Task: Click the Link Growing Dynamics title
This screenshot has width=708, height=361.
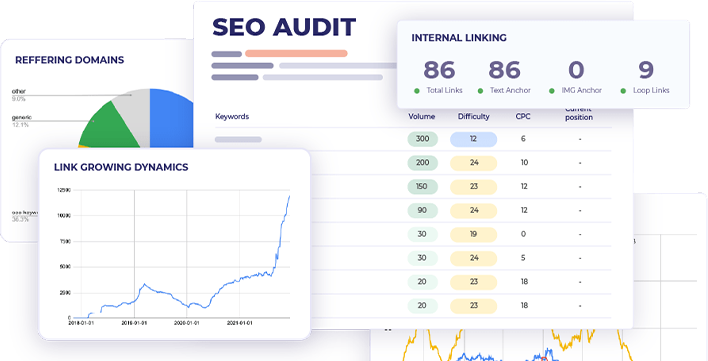Action: coord(121,167)
